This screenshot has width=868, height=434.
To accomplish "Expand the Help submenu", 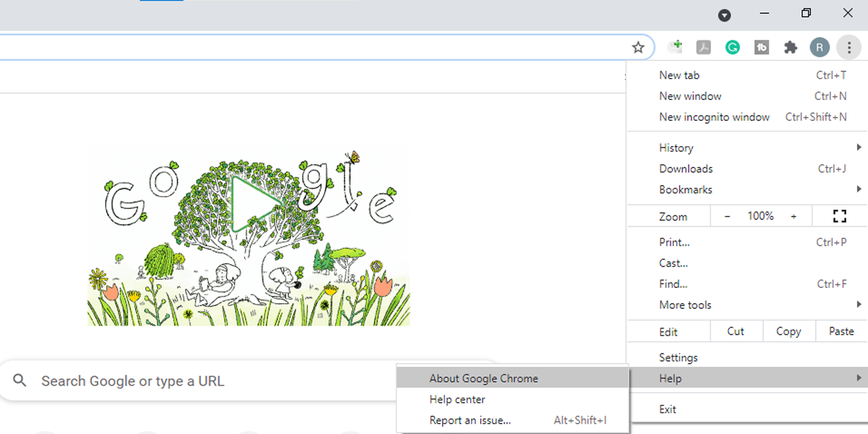I will (747, 378).
